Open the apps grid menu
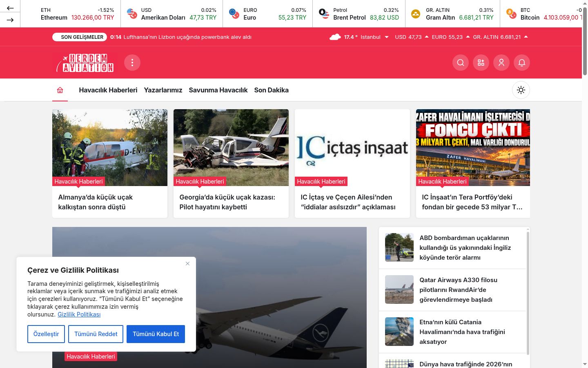The image size is (588, 368). point(481,63)
